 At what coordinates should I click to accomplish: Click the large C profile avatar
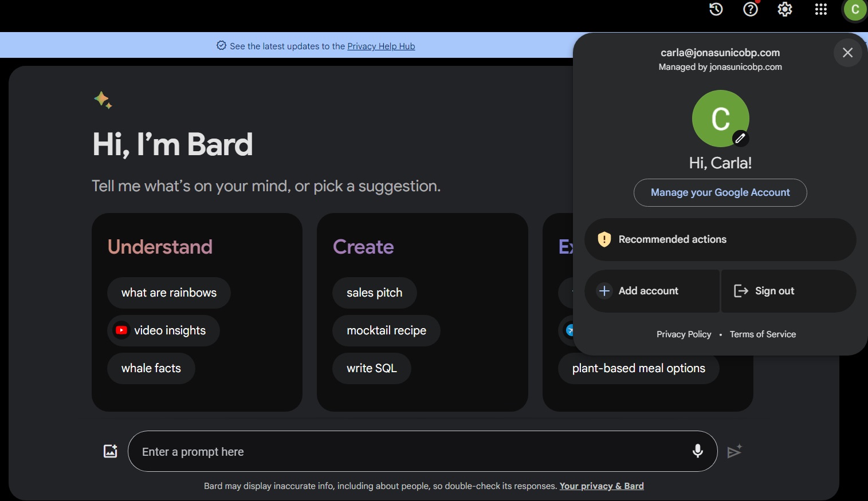[721, 119]
